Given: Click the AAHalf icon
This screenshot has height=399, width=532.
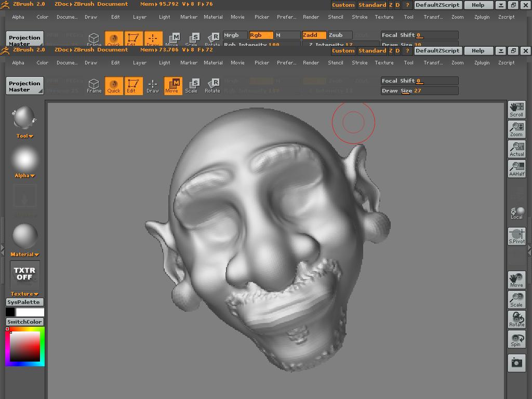Looking at the screenshot, I should pyautogui.click(x=517, y=169).
